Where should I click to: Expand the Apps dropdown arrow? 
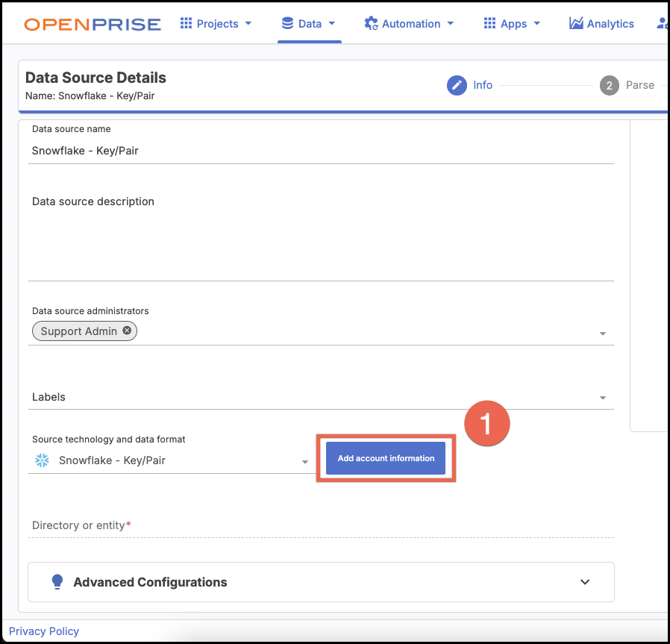537,23
